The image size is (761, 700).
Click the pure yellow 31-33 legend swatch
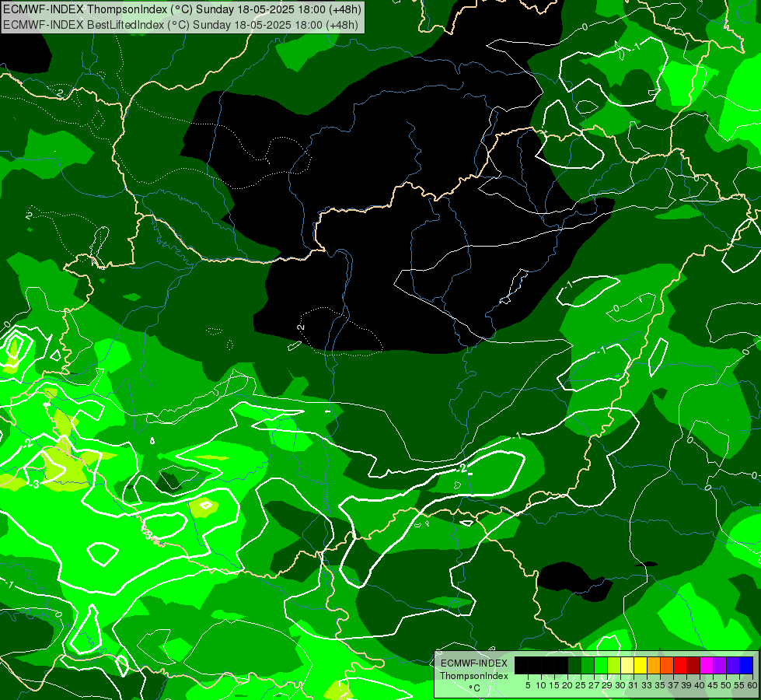point(641,666)
